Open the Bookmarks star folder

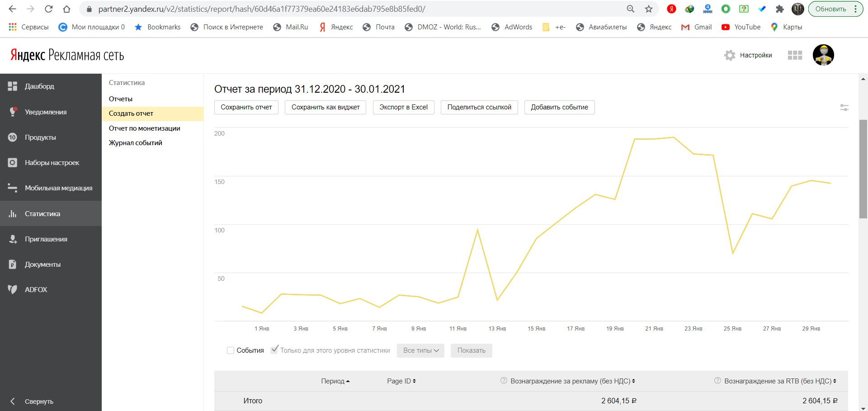(x=158, y=27)
